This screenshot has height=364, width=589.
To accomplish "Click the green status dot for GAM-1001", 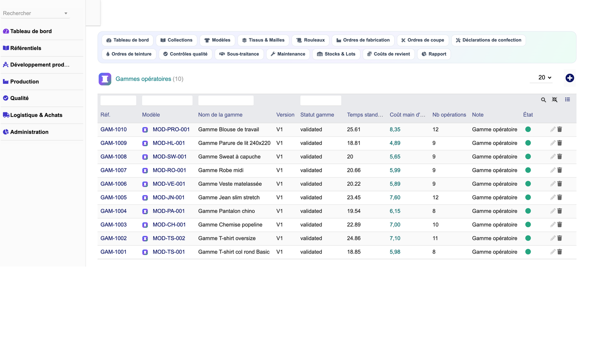I will pos(528,252).
